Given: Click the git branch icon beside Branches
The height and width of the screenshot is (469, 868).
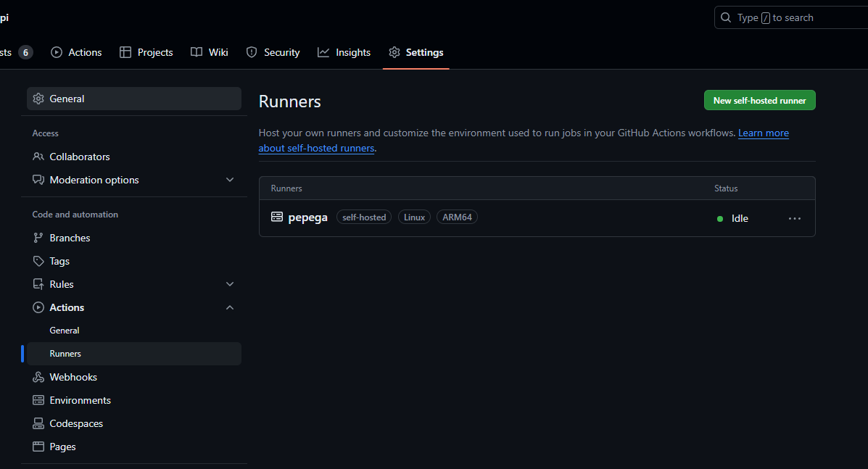Looking at the screenshot, I should pyautogui.click(x=38, y=238).
